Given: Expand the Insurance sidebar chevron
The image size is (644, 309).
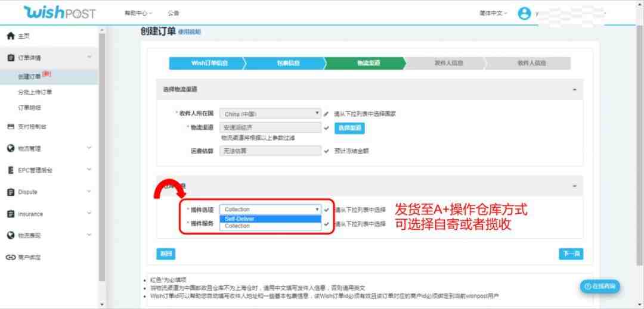Looking at the screenshot, I should [89, 213].
